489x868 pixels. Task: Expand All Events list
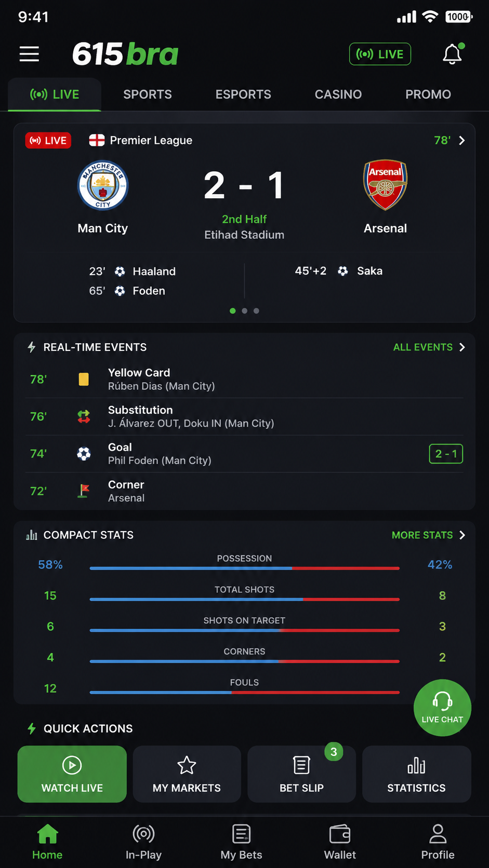(x=429, y=347)
